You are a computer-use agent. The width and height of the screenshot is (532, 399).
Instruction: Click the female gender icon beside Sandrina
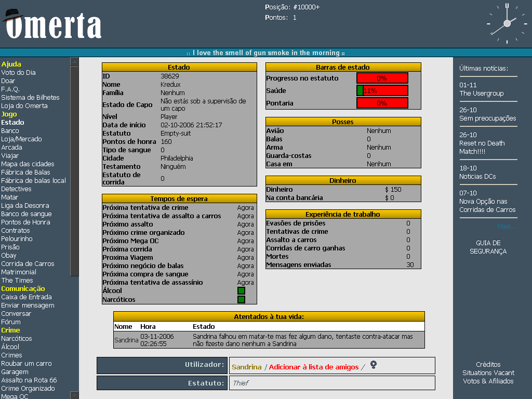coord(373,365)
